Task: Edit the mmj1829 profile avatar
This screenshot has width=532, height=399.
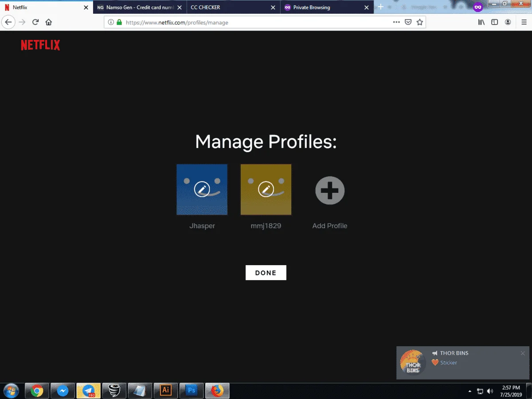Action: 266,189
